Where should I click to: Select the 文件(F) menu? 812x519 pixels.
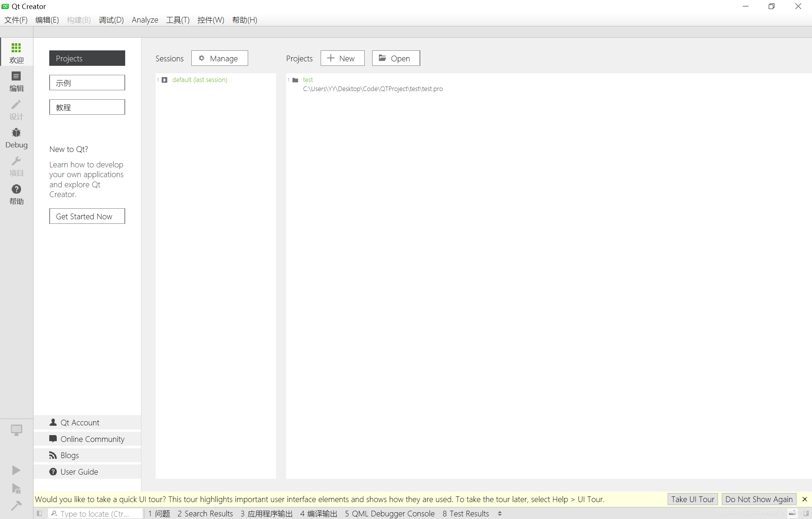coord(15,20)
